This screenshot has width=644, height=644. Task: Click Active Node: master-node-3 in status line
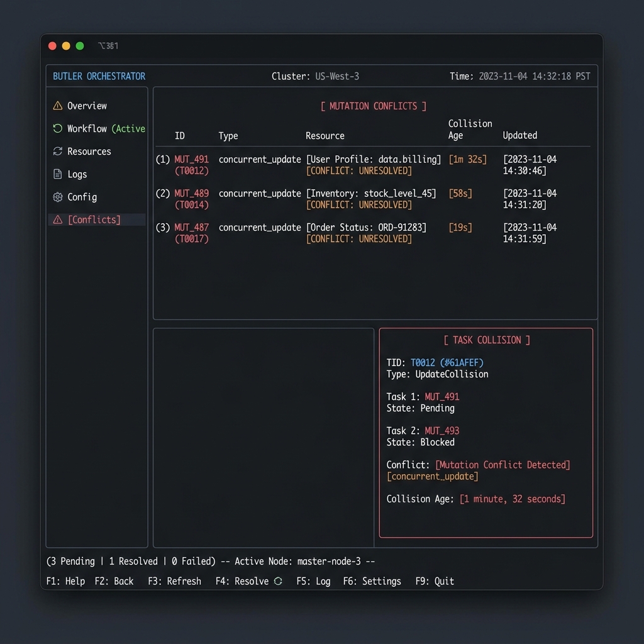(297, 561)
